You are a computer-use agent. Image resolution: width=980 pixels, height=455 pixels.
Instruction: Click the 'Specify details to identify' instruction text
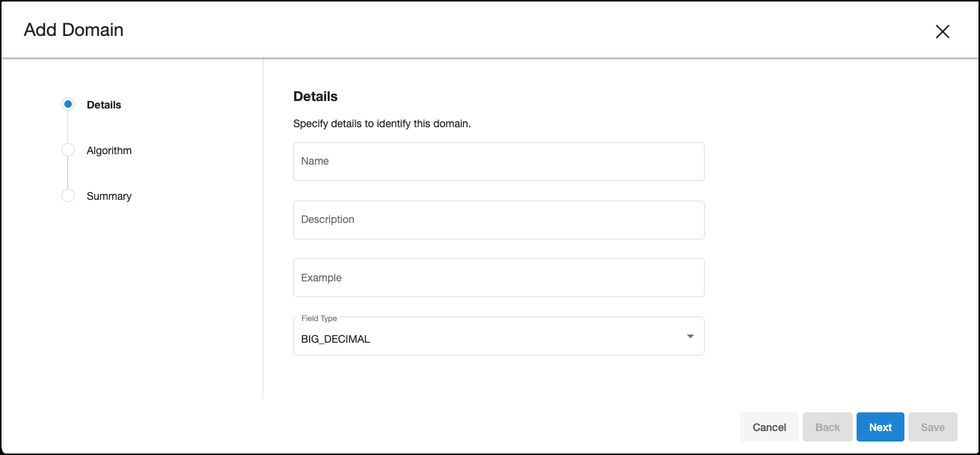[382, 123]
